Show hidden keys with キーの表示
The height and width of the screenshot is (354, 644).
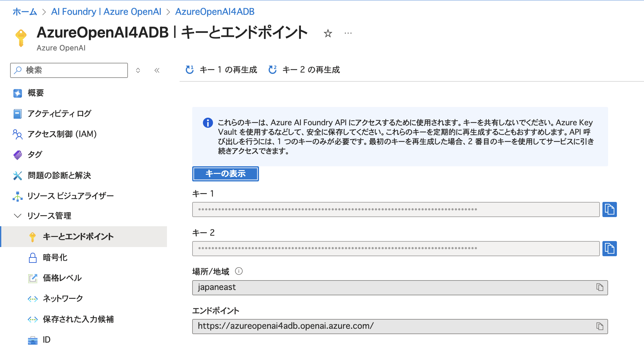tap(225, 174)
